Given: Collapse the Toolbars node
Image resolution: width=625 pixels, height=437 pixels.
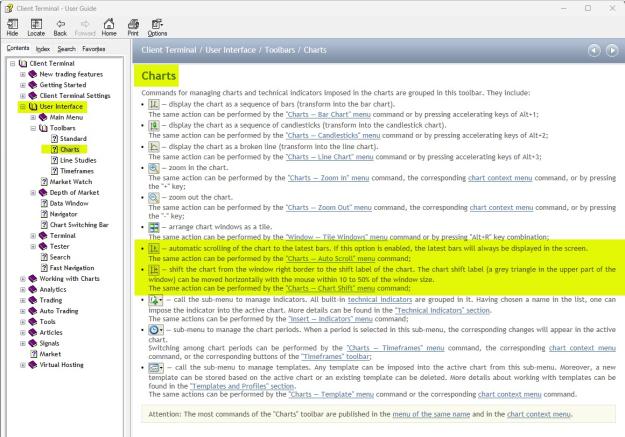Looking at the screenshot, I should [33, 128].
